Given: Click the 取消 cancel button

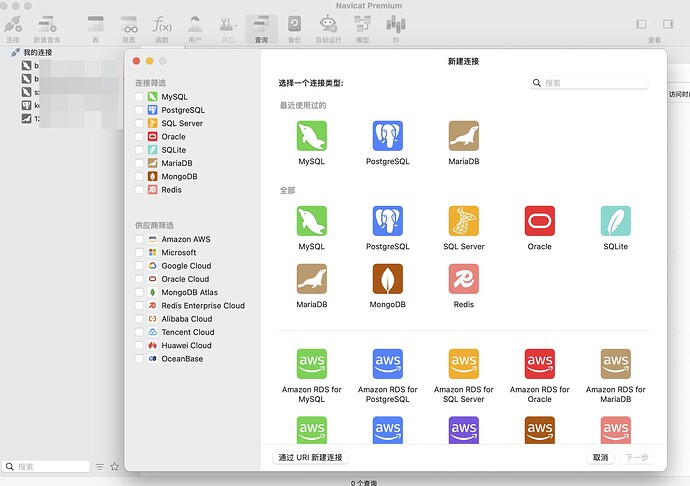Looking at the screenshot, I should pyautogui.click(x=600, y=457).
